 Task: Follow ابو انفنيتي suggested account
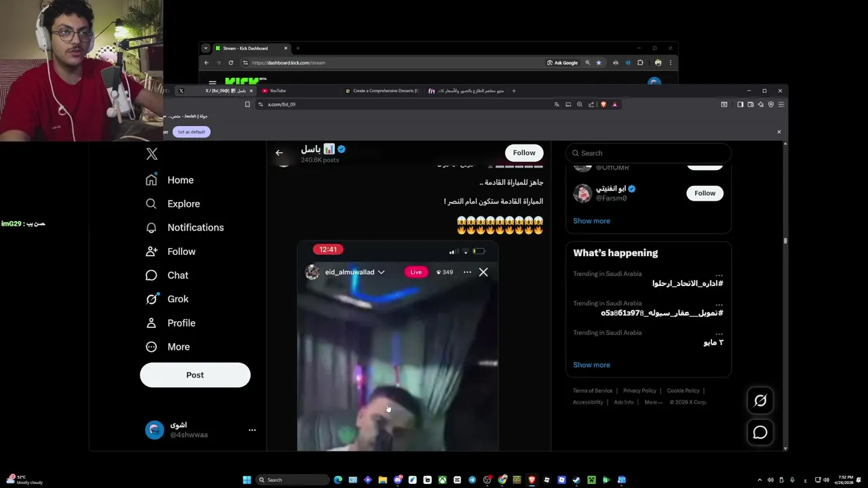coord(705,193)
